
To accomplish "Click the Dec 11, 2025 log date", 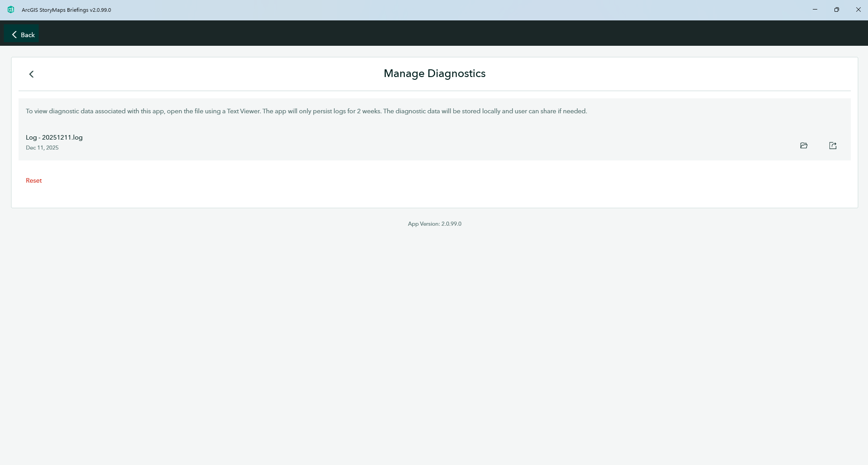I will (x=42, y=148).
